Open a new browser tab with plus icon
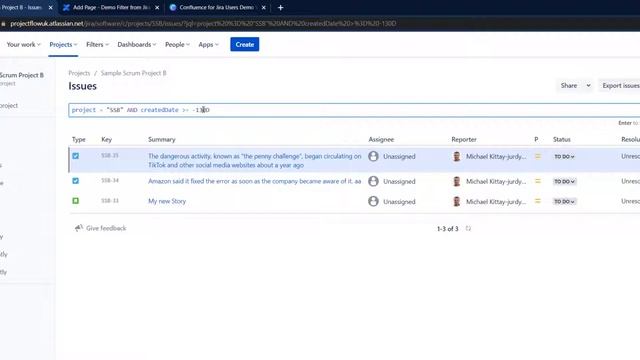Image resolution: width=640 pixels, height=360 pixels. [280, 7]
